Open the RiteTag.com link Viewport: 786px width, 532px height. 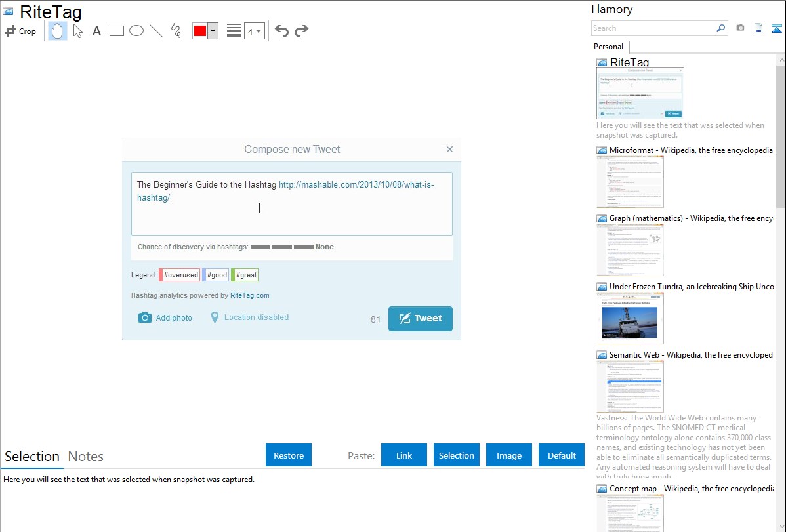(249, 295)
